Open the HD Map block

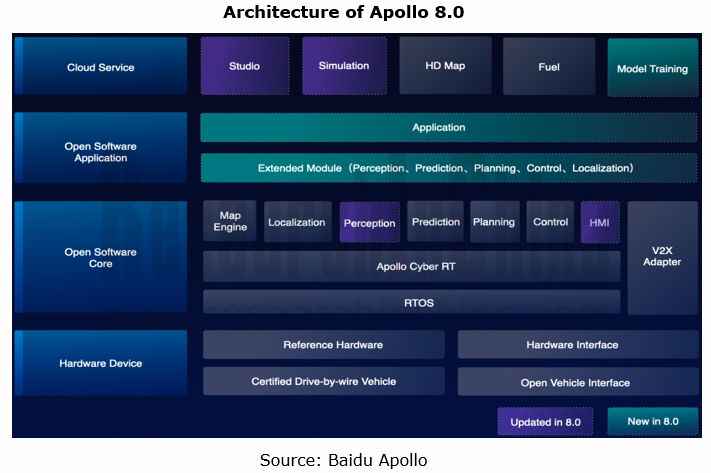pyautogui.click(x=445, y=66)
